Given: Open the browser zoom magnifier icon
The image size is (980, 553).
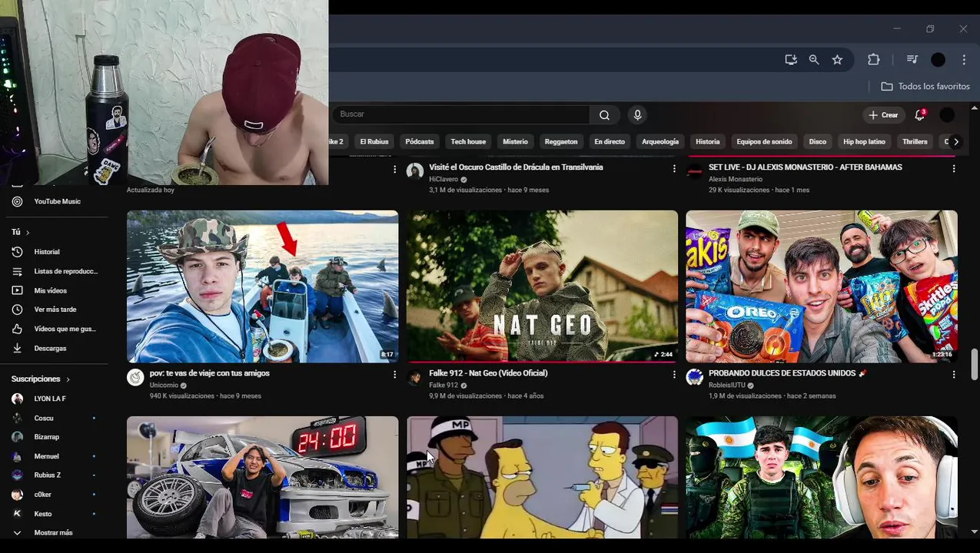Looking at the screenshot, I should 814,60.
